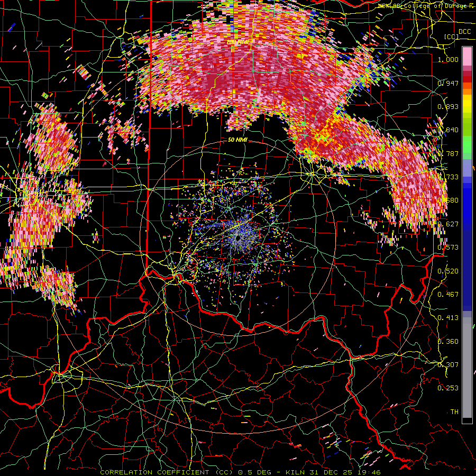Select the 0.840 legend value
The image size is (476, 476).
[x=448, y=130]
